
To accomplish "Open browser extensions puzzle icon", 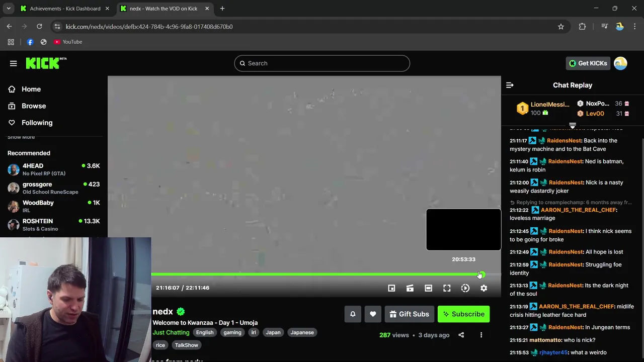I will point(582,27).
